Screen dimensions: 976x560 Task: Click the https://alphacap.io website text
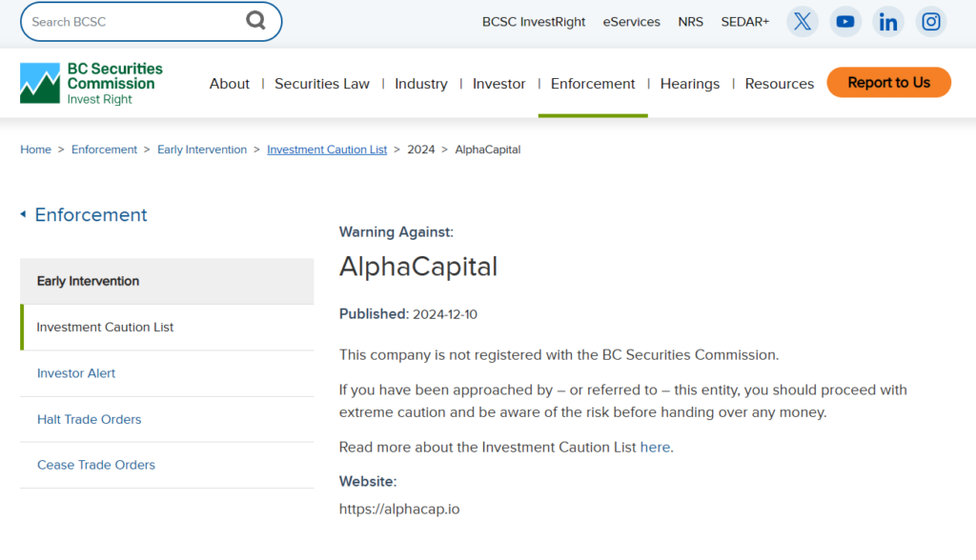(x=399, y=509)
